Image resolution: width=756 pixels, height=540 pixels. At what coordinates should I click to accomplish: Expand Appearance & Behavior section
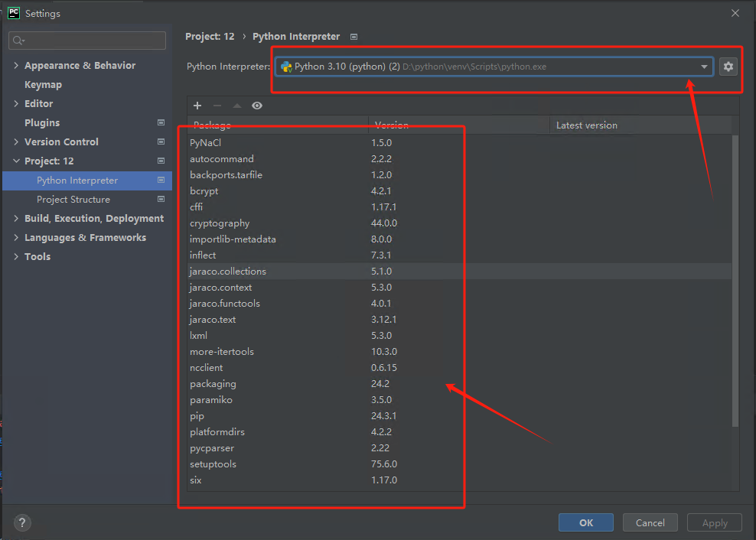16,65
